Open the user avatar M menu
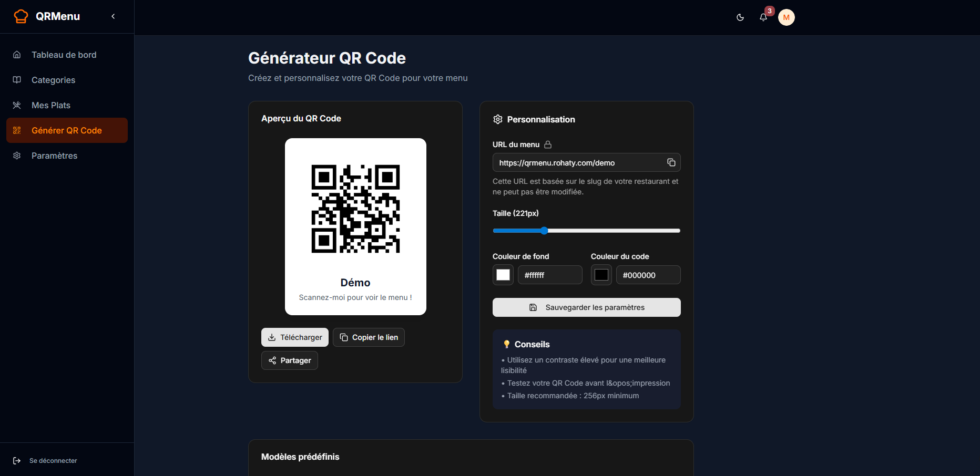 click(787, 17)
